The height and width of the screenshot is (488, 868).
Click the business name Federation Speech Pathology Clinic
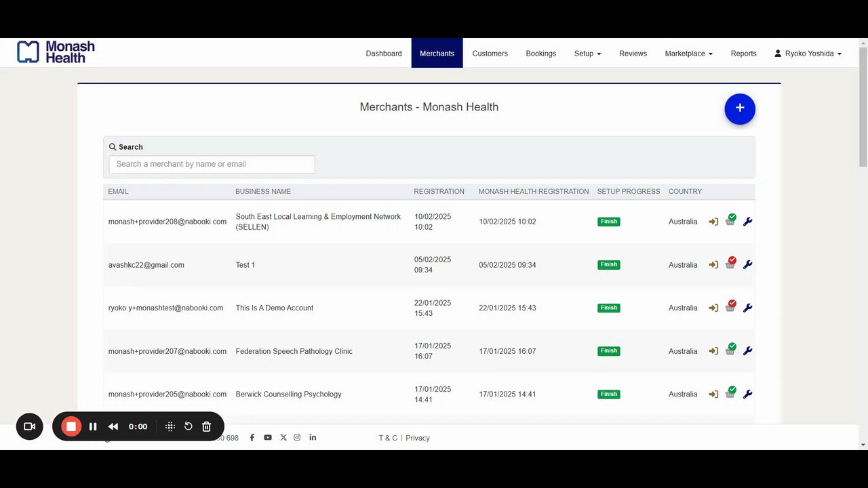click(x=294, y=351)
